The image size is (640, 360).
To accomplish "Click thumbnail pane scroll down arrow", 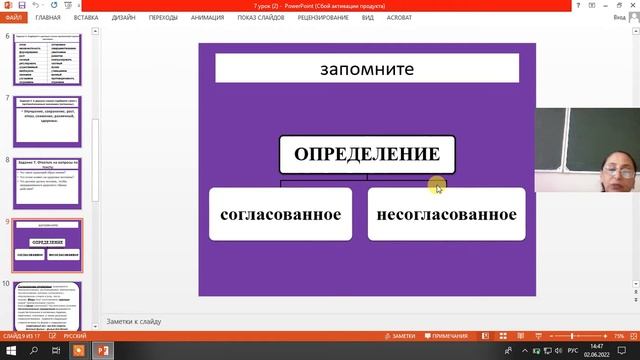I will (95, 326).
